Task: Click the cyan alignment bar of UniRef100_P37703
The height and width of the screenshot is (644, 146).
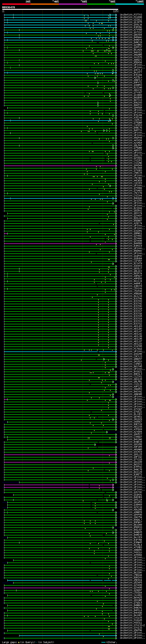Action: [x=60, y=15]
